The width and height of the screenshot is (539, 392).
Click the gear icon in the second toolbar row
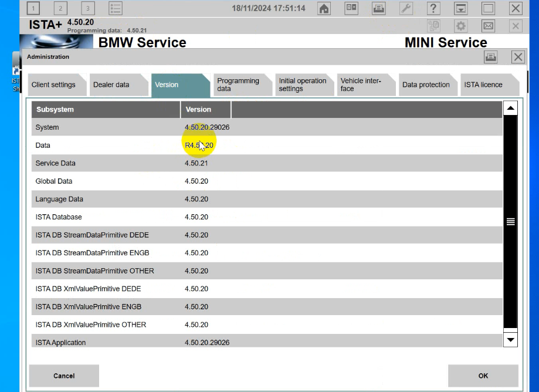(460, 26)
